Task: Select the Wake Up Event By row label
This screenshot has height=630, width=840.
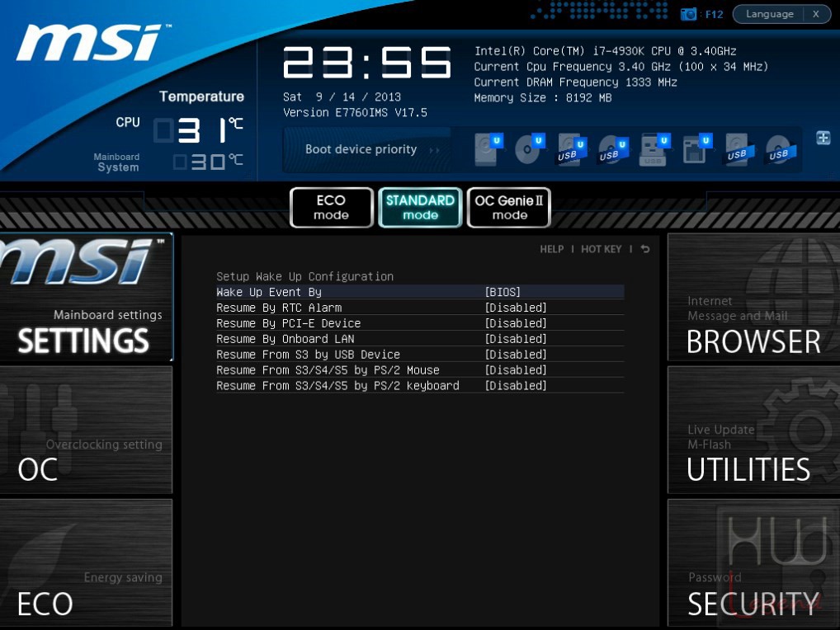Action: [269, 292]
